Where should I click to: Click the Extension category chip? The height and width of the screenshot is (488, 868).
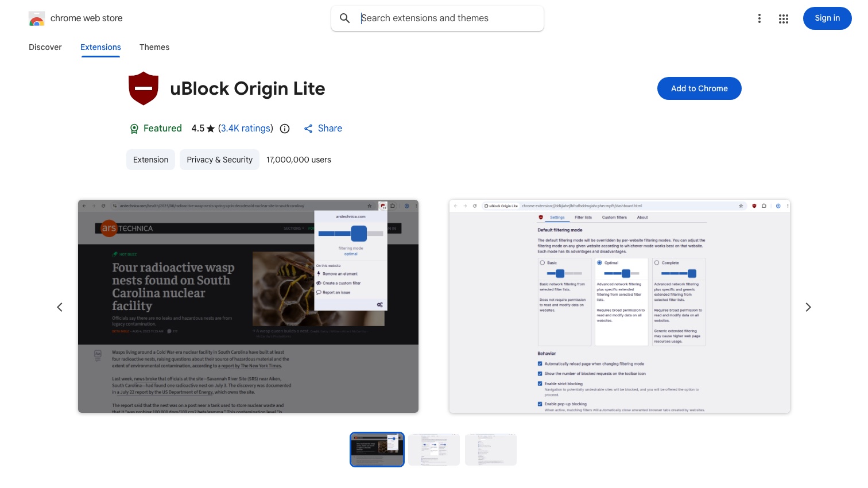pos(151,160)
